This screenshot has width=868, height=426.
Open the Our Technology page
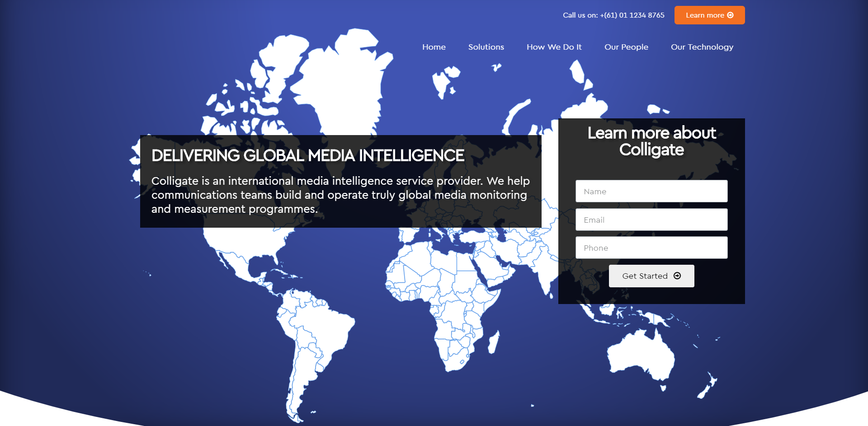(x=702, y=47)
